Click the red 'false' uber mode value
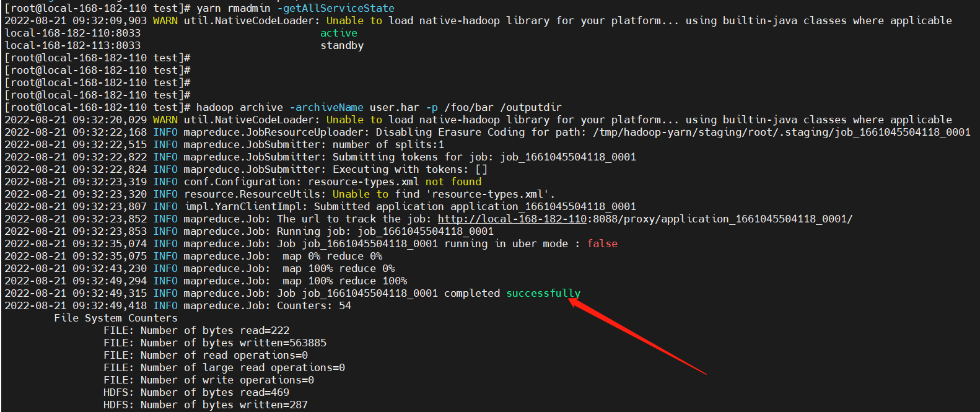The height and width of the screenshot is (412, 980). [602, 243]
